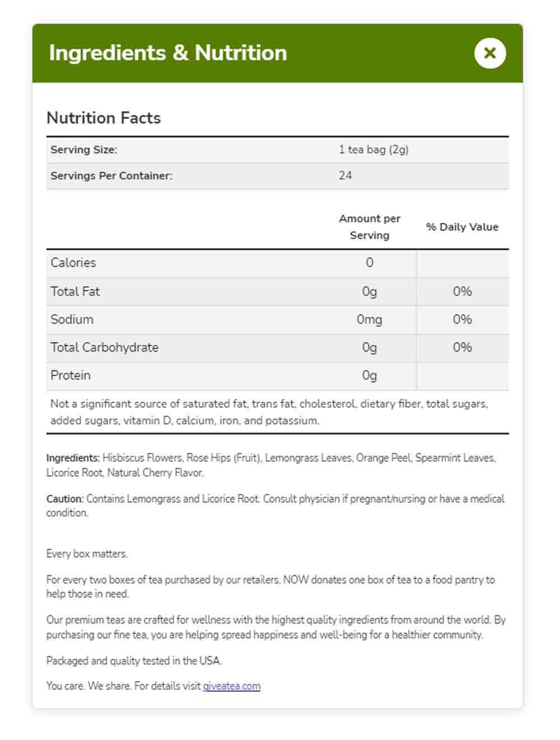Select the Protein row label
The height and width of the screenshot is (740, 560).
point(71,375)
